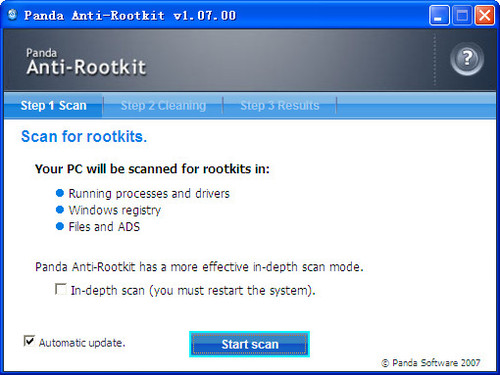Switch to the Step 2 Cleaning tab

(163, 106)
